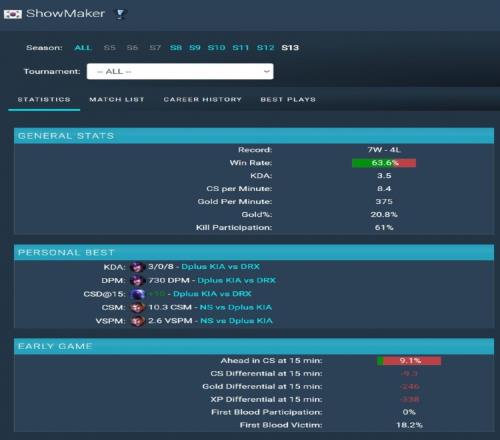
Task: Select the Statistics tab
Action: pyautogui.click(x=44, y=99)
